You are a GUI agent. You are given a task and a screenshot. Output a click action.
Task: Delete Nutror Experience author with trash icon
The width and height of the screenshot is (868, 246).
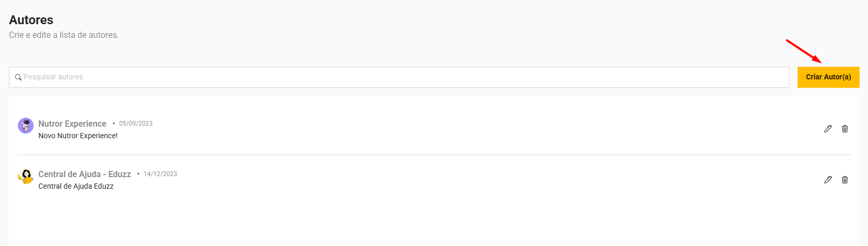click(x=845, y=129)
